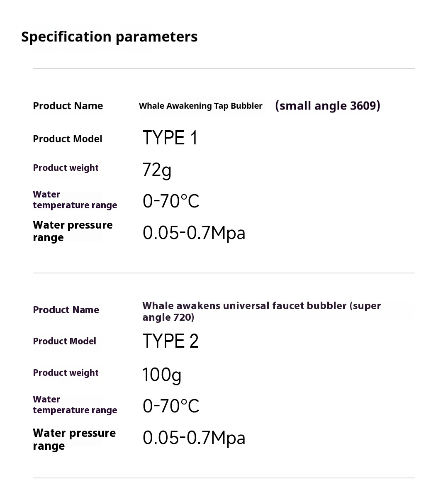Select the TYPE 1 model value
Screen dimensions: 448x485
click(x=170, y=138)
